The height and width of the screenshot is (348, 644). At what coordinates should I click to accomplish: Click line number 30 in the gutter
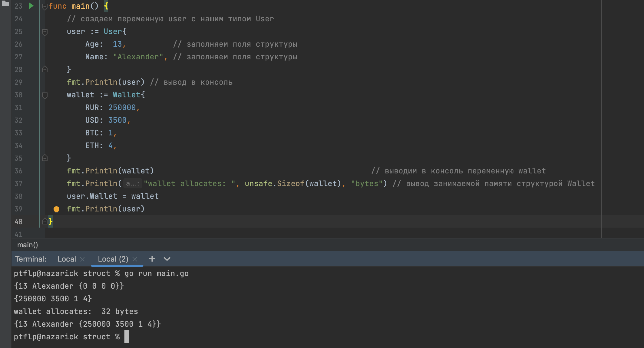coord(18,95)
